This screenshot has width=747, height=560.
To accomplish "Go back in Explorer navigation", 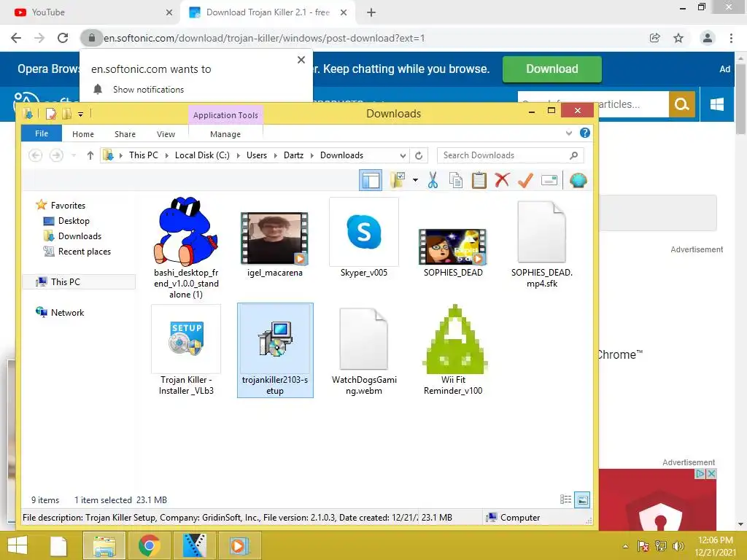I will point(35,155).
